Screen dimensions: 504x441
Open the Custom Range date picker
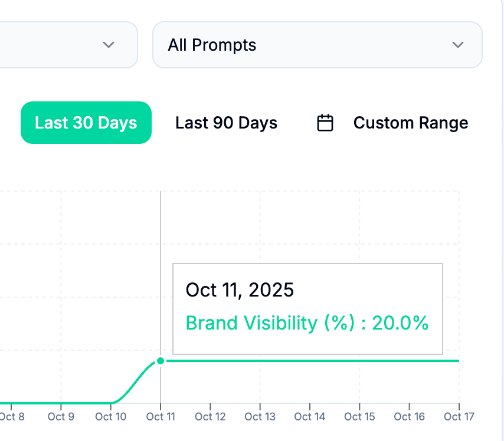tap(410, 123)
